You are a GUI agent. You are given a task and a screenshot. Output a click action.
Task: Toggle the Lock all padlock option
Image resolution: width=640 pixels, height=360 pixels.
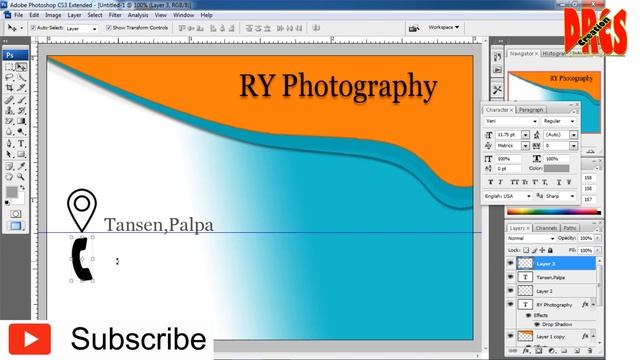click(550, 250)
